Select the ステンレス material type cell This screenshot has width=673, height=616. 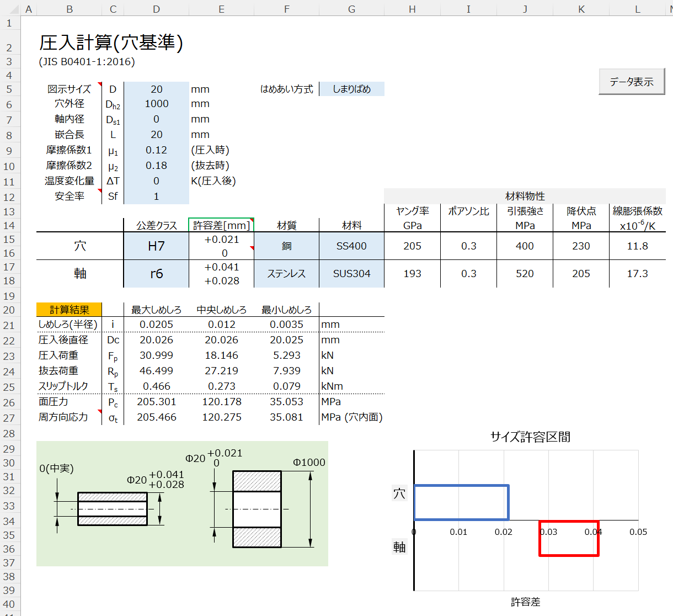tap(287, 274)
